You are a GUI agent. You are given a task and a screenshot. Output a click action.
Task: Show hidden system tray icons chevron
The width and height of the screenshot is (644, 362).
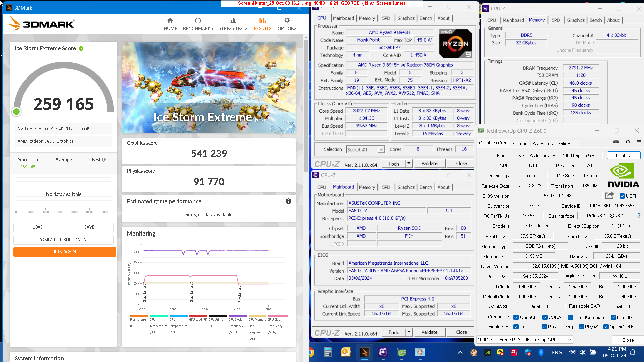pyautogui.click(x=460, y=352)
